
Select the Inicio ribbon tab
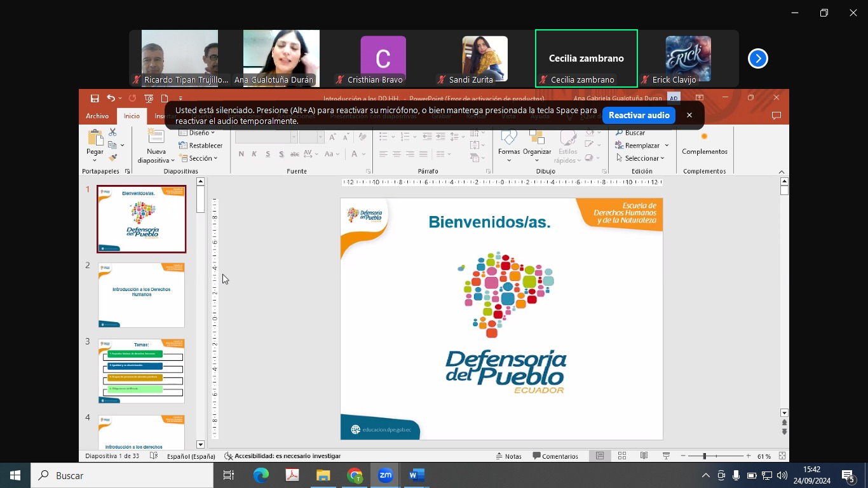(132, 116)
